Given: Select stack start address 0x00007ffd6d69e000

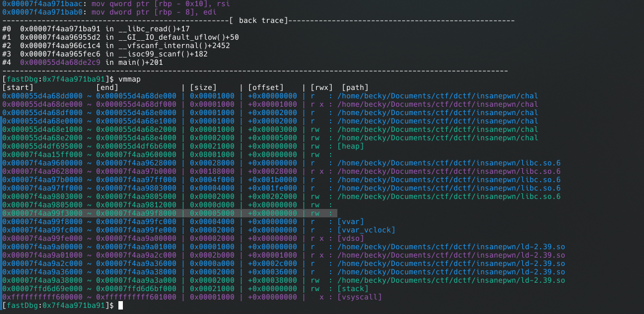Looking at the screenshot, I should [x=42, y=288].
